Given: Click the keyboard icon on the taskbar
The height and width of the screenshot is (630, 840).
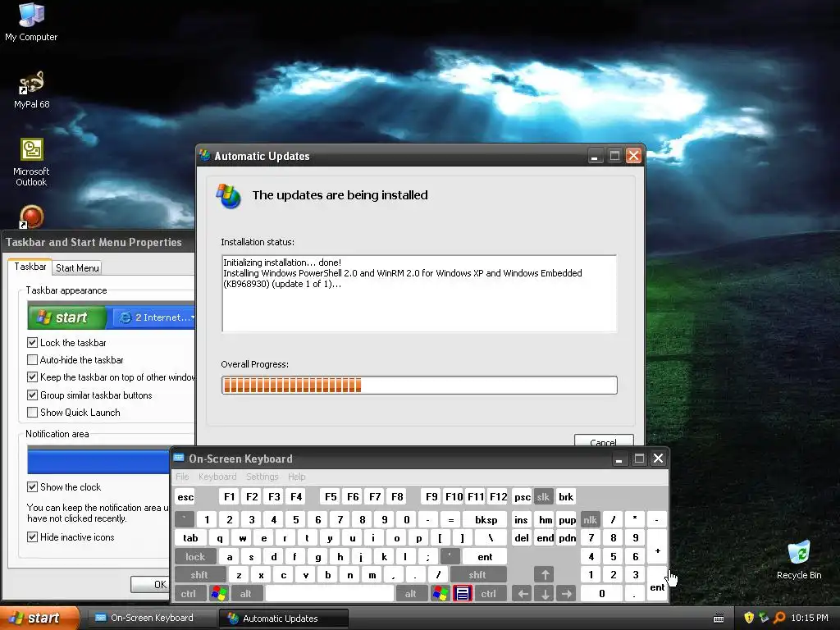Looking at the screenshot, I should click(719, 619).
